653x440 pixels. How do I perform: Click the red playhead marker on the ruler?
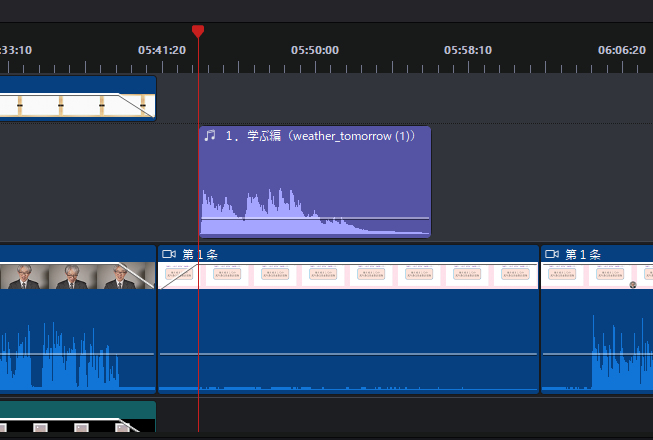click(x=198, y=32)
